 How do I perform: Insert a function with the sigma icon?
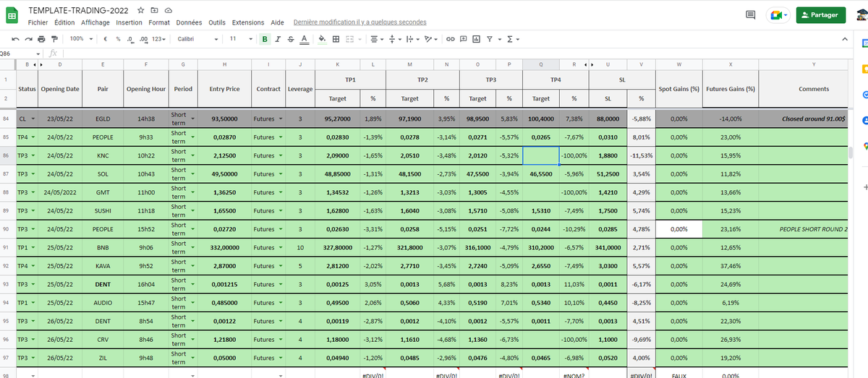(x=509, y=38)
